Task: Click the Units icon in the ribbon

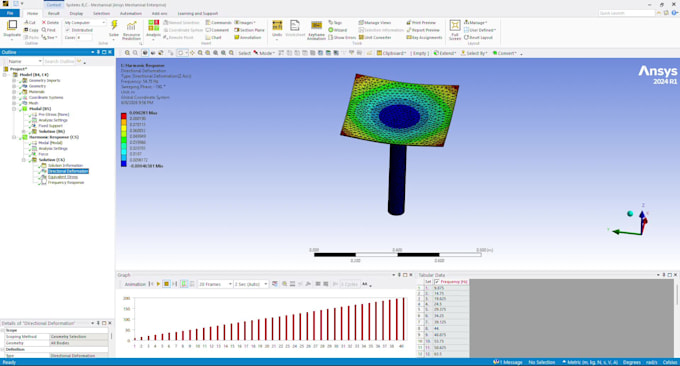Action: click(x=277, y=26)
